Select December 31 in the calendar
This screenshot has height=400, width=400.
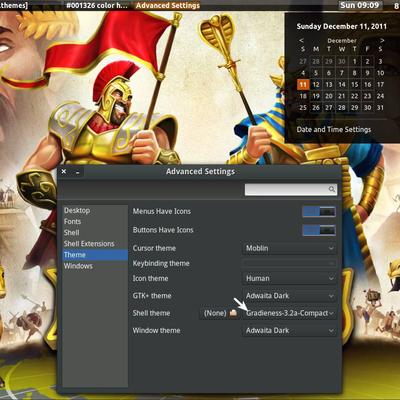(380, 107)
